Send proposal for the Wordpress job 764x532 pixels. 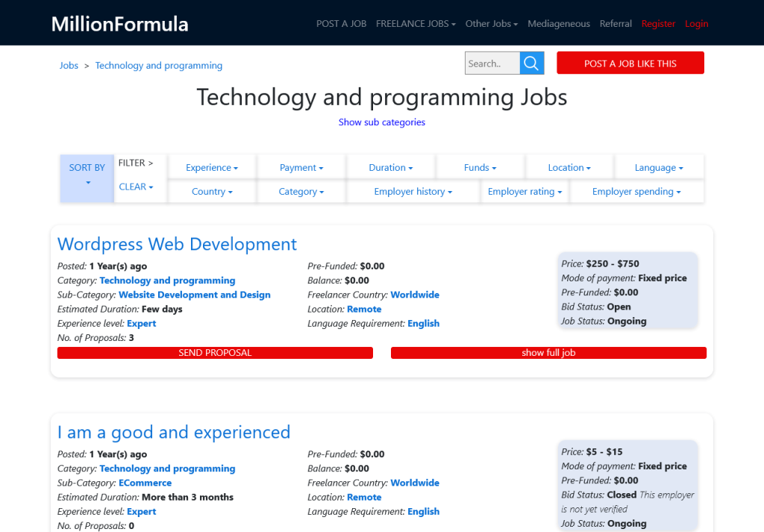point(214,352)
